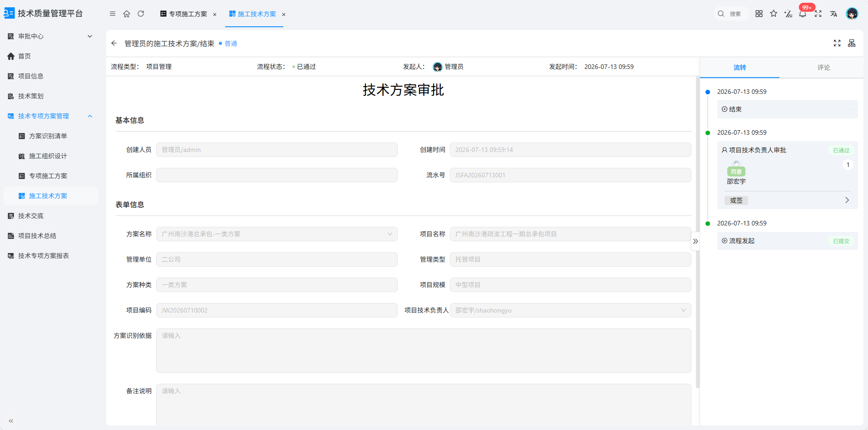Click the back arrow beside page title
868x430 pixels.
pyautogui.click(x=114, y=43)
